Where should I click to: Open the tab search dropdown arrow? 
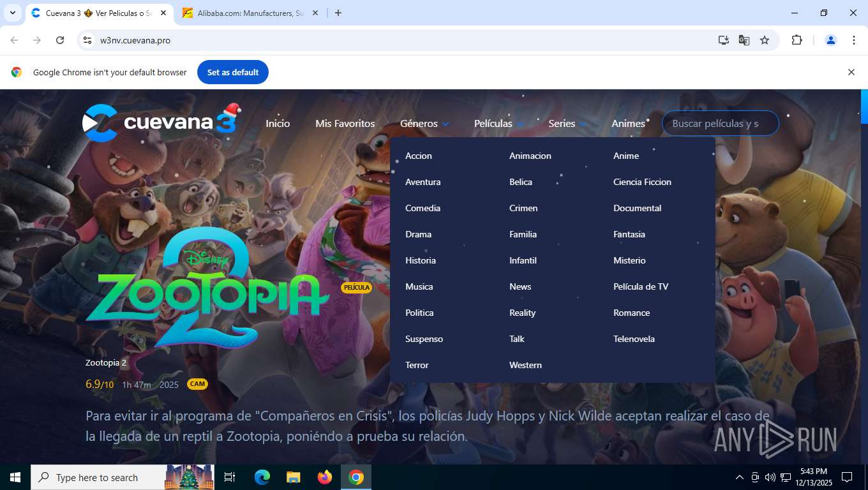[12, 13]
